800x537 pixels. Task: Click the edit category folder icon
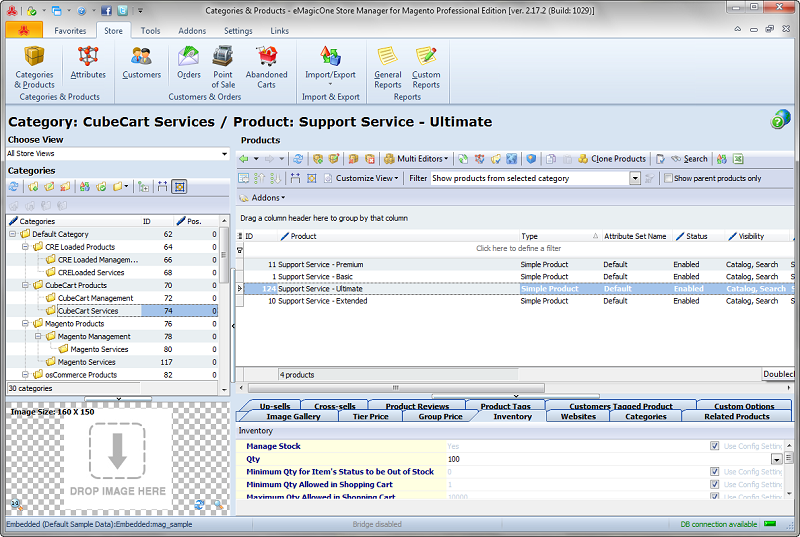[49, 187]
